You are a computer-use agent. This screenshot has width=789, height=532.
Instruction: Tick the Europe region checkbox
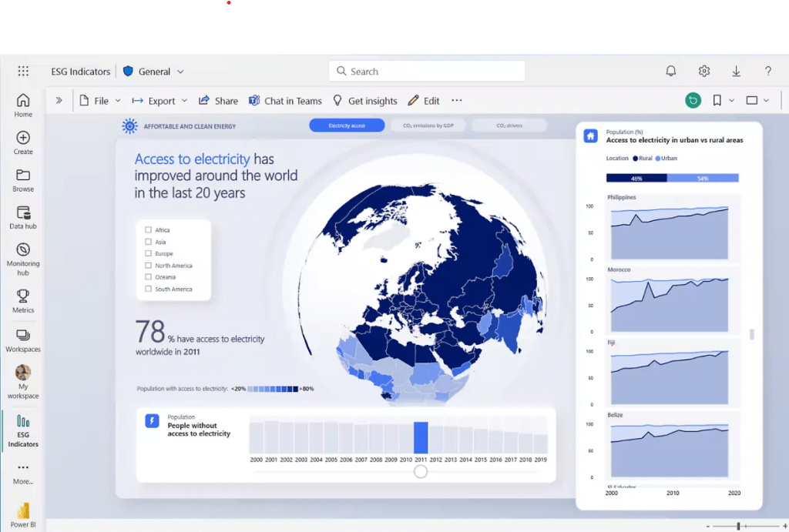coord(149,253)
